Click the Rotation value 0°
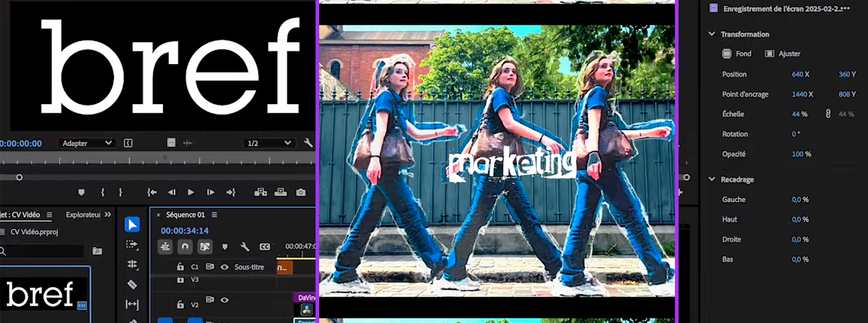The width and height of the screenshot is (868, 323). 796,134
